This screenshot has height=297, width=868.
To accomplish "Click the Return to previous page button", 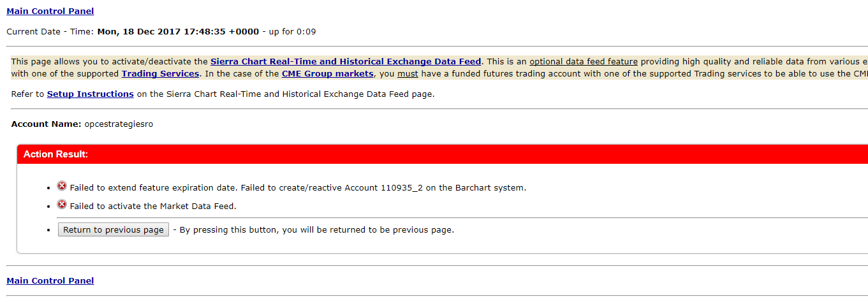I will (x=114, y=229).
